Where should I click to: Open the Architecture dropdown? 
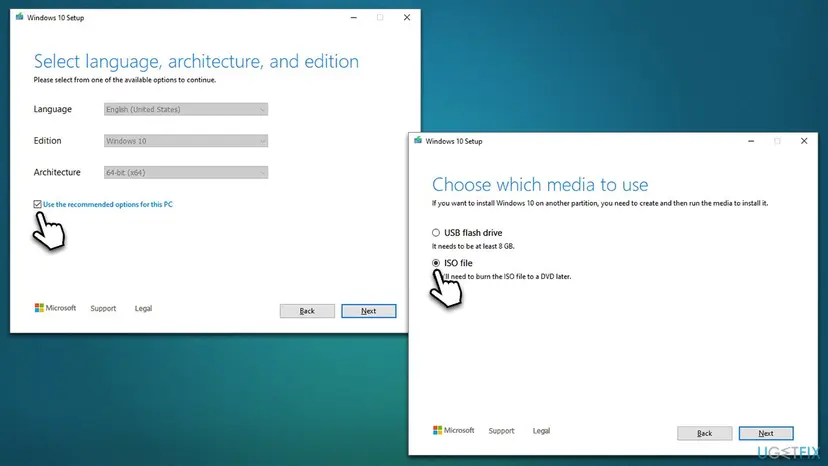[x=186, y=172]
